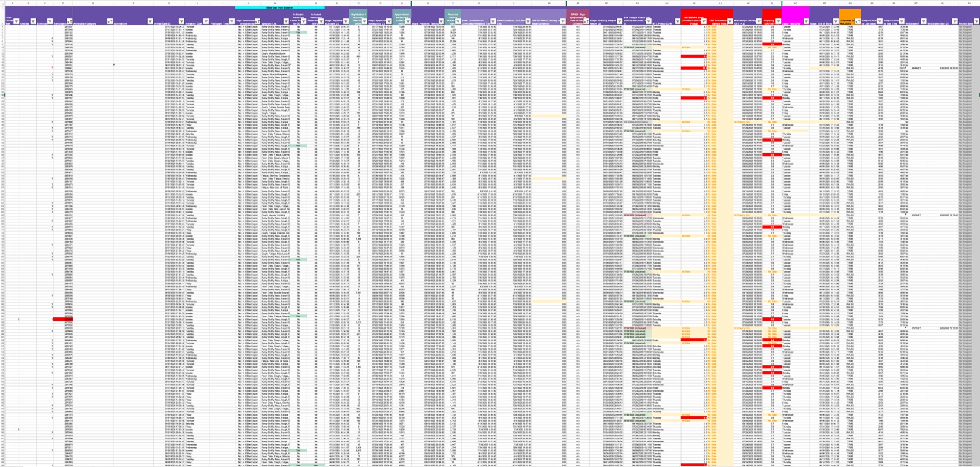
Task: Open filter dropdown for Invitation DOW column
Action: [x=206, y=21]
